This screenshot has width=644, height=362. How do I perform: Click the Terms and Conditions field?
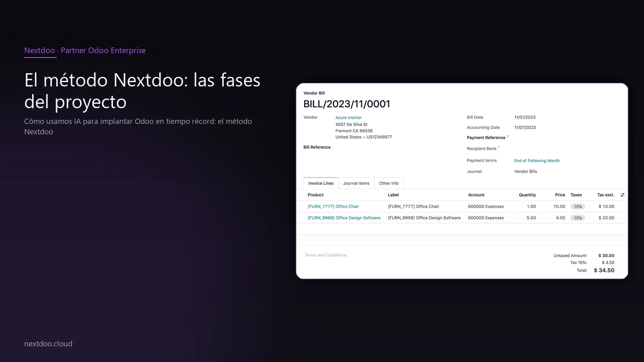[326, 255]
